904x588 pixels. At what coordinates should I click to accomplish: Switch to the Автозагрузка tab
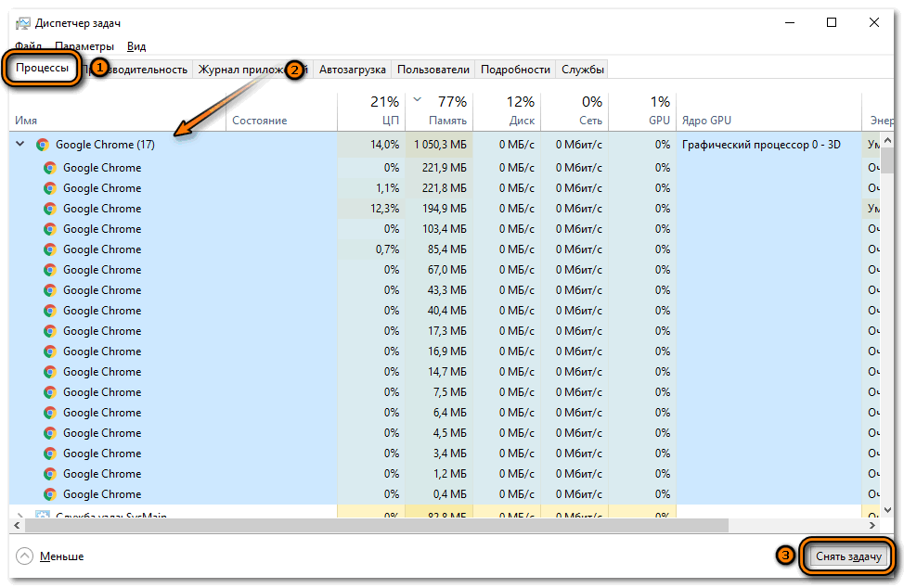pos(352,70)
